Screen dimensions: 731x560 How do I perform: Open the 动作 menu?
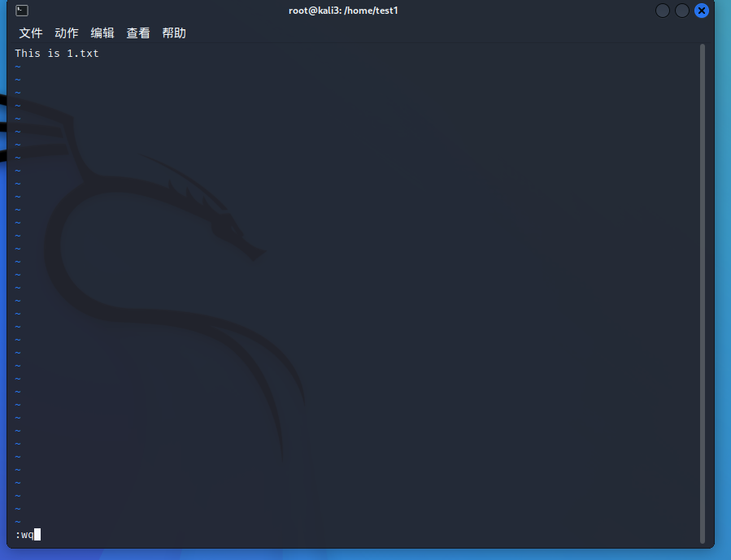67,33
